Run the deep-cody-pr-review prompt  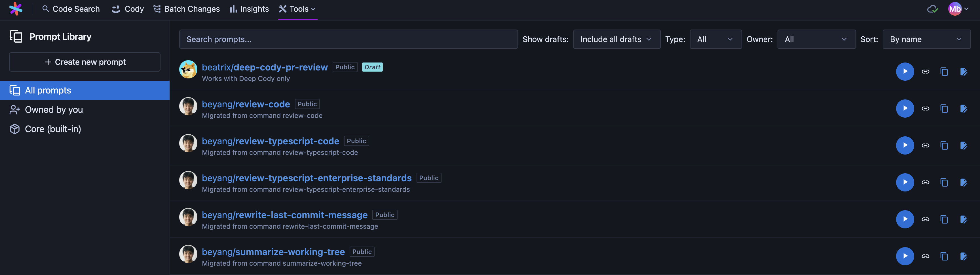(x=905, y=71)
